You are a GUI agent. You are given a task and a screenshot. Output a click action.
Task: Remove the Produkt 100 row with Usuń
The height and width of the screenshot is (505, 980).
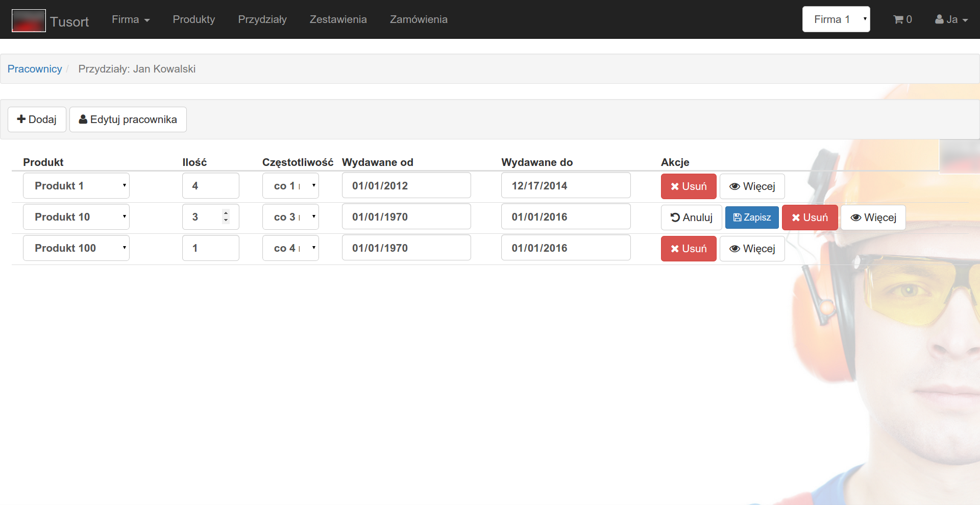pos(688,249)
